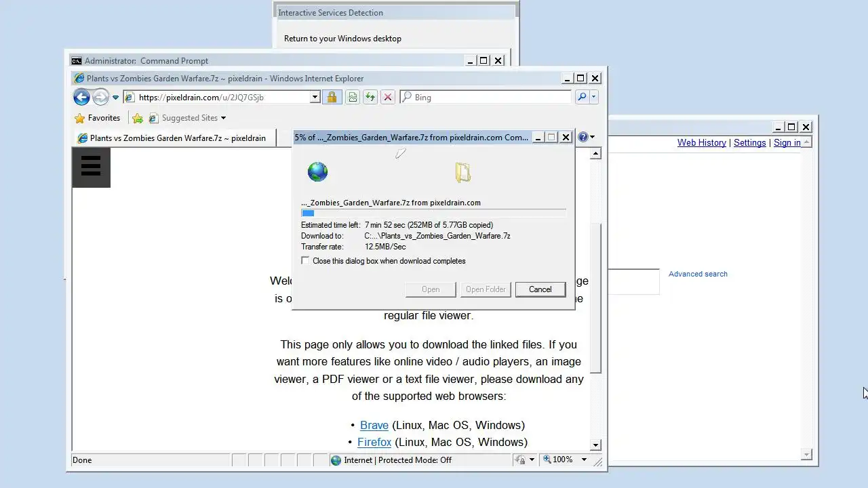Click the Open Folder button

click(485, 289)
